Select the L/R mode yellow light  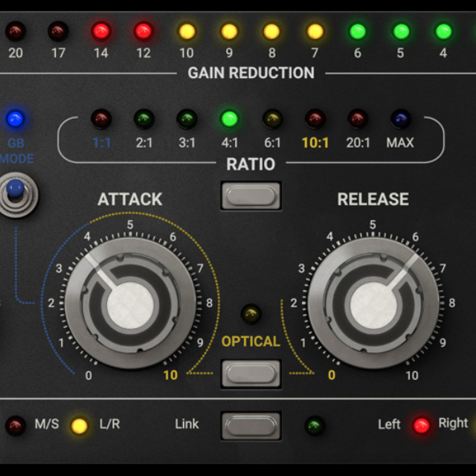point(79,425)
